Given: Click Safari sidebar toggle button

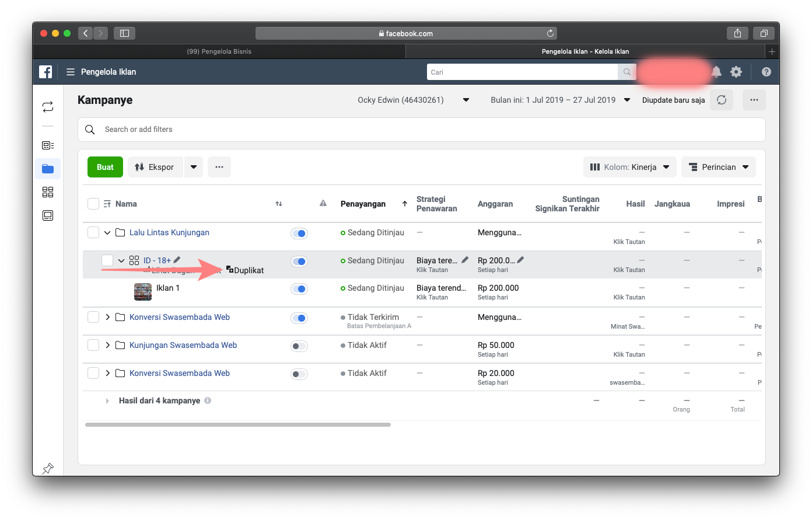Looking at the screenshot, I should coord(124,33).
